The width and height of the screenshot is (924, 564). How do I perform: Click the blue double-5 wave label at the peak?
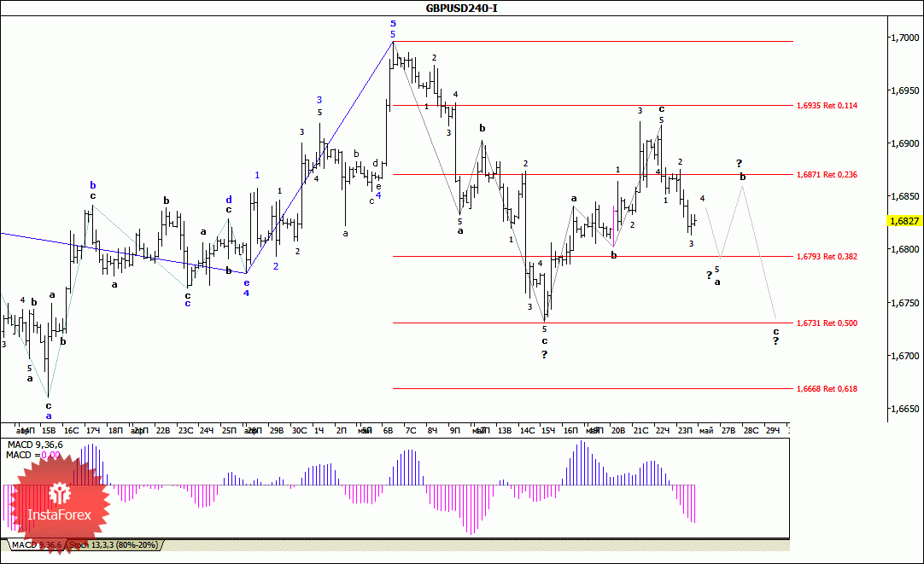pyautogui.click(x=393, y=29)
